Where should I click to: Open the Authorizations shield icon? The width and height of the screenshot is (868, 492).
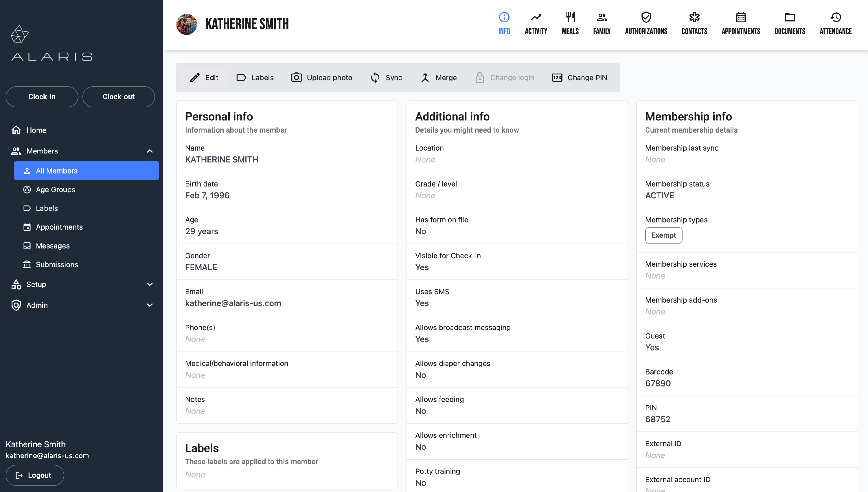pyautogui.click(x=646, y=17)
